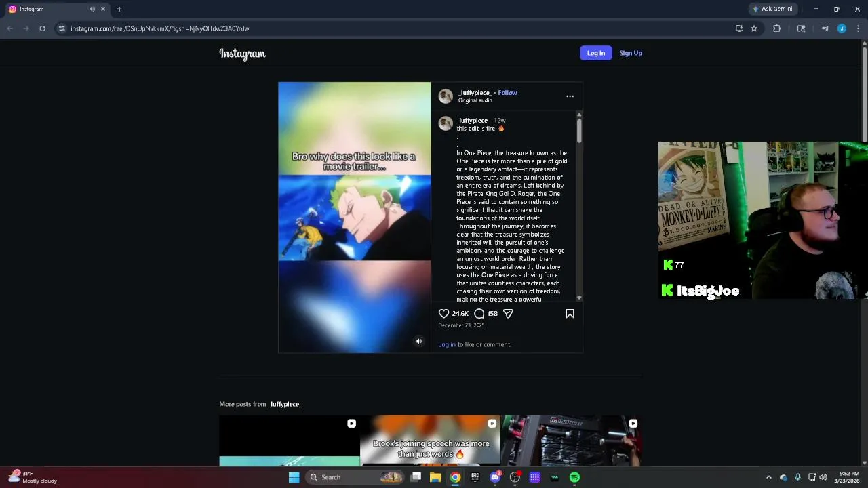View site information icon in the address bar

pyautogui.click(x=62, y=28)
